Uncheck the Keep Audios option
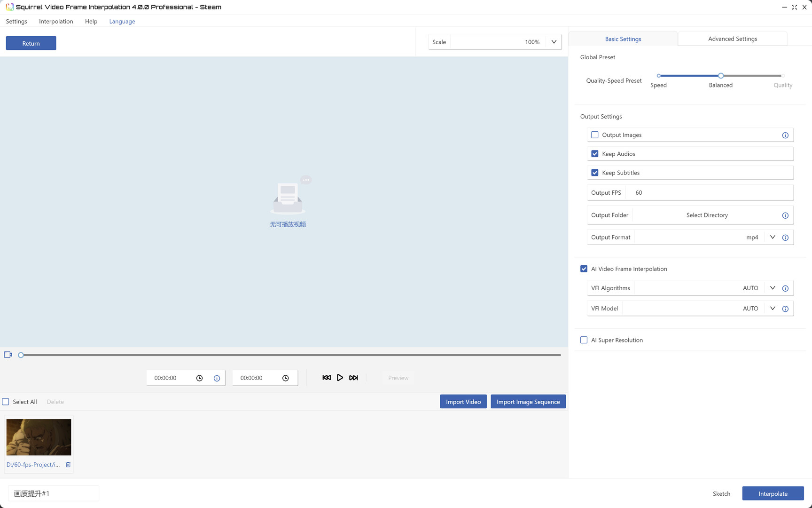Screen dimensions: 812x508 pyautogui.click(x=595, y=154)
